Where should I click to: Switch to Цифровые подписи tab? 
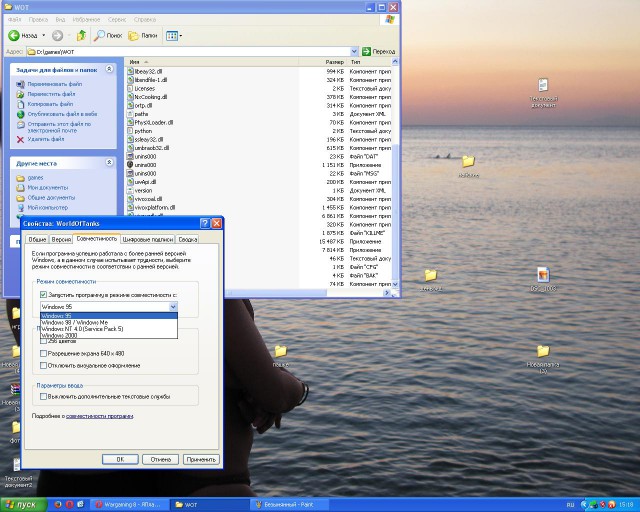(148, 239)
